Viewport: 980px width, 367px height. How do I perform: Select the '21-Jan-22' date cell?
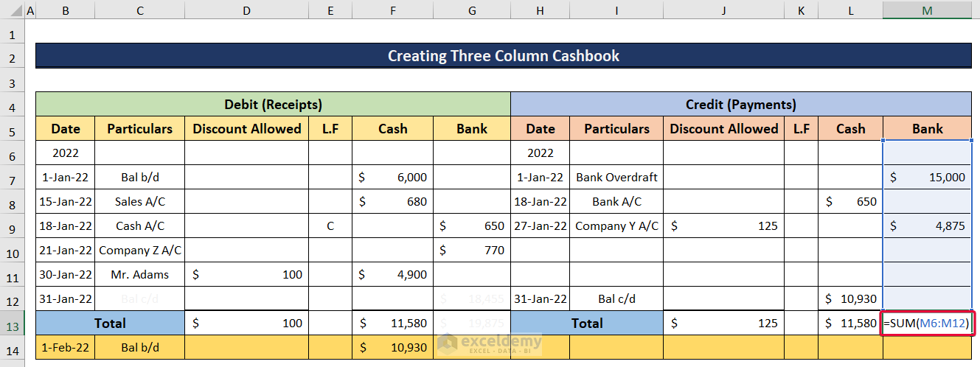66,250
